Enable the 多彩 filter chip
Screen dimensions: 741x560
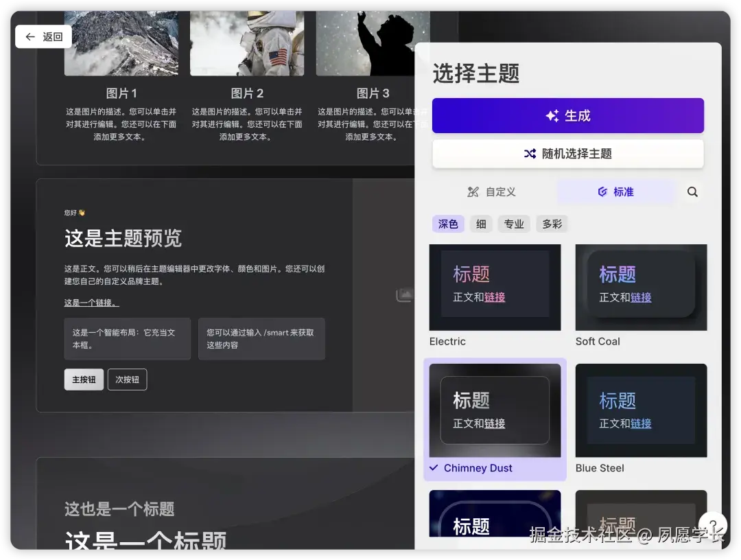552,223
